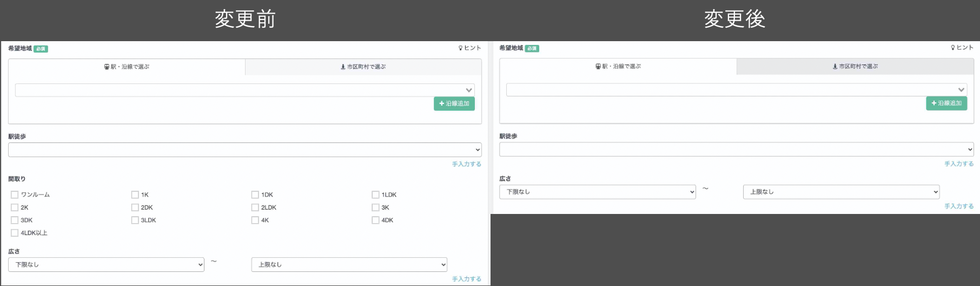The width and height of the screenshot is (980, 286).
Task: Open 上限なし dropdown in 変更後 panel
Action: coord(842,192)
